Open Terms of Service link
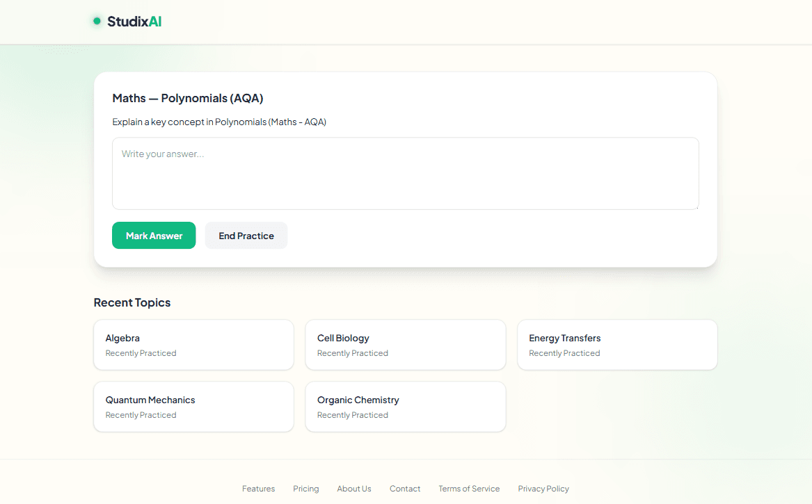Viewport: 812px width, 504px height. point(469,489)
